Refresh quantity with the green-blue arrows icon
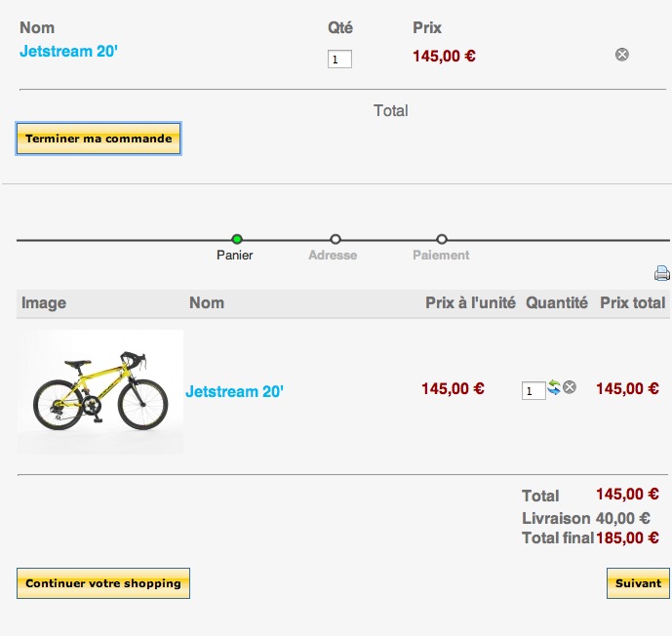This screenshot has width=672, height=636. (x=554, y=387)
